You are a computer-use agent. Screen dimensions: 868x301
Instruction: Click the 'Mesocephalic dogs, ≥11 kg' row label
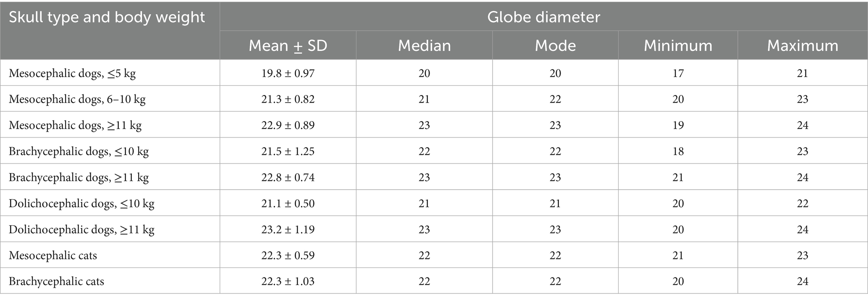pos(75,126)
